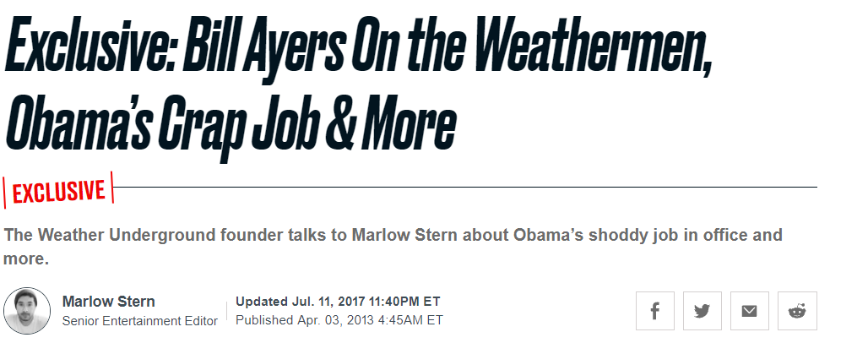
Task: Share the article via email envelope icon
Action: [x=749, y=310]
